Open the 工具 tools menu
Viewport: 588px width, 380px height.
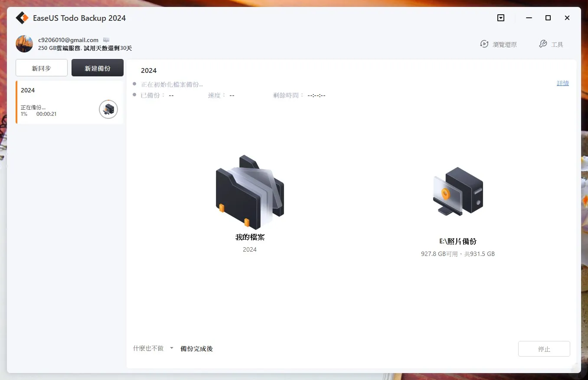click(551, 44)
